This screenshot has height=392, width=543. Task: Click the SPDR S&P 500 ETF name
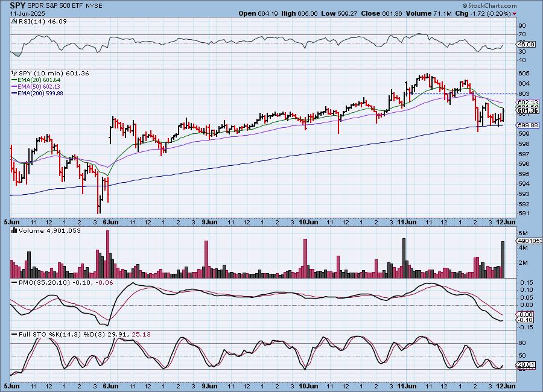[55, 6]
